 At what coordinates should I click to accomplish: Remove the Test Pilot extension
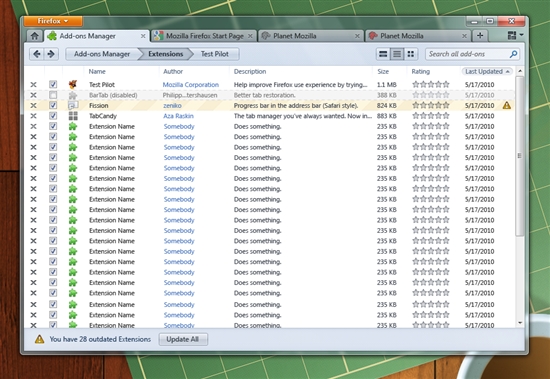33,85
